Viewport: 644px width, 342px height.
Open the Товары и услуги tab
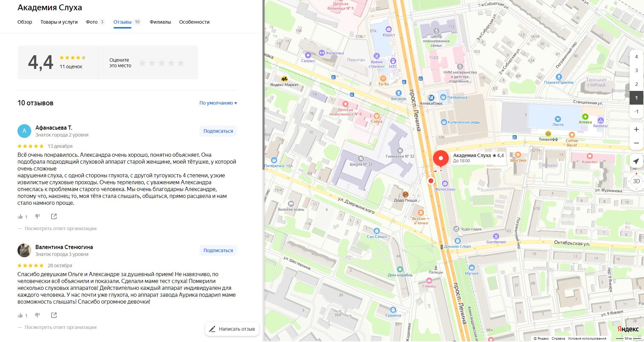[x=59, y=22]
